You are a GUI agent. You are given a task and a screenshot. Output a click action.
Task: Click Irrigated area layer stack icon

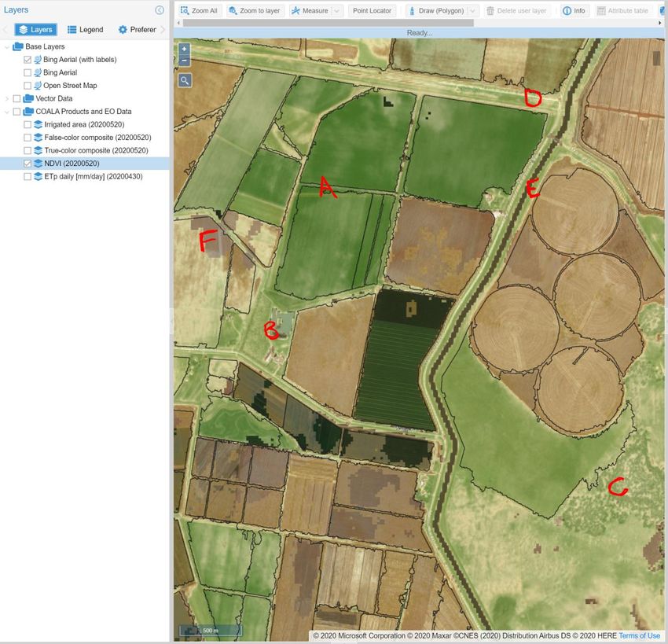point(38,124)
